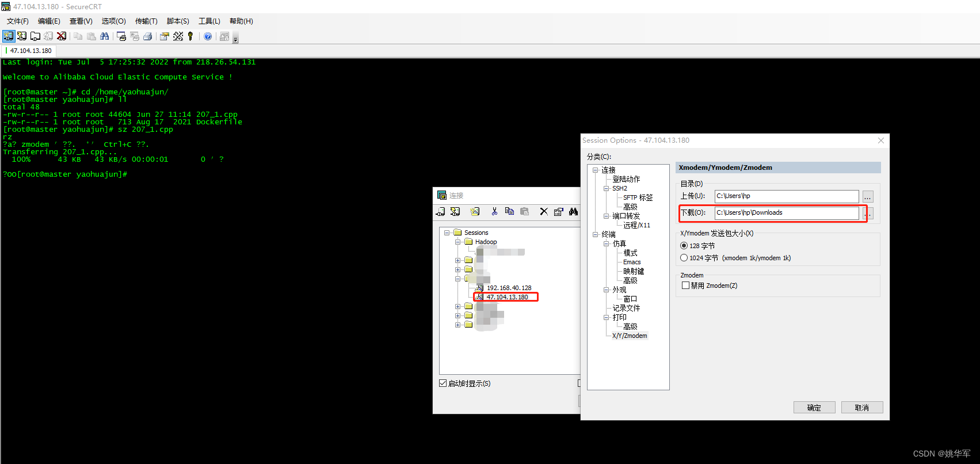Image resolution: width=980 pixels, height=464 pixels.
Task: Select 1024 字节 packet size radio
Action: (684, 258)
